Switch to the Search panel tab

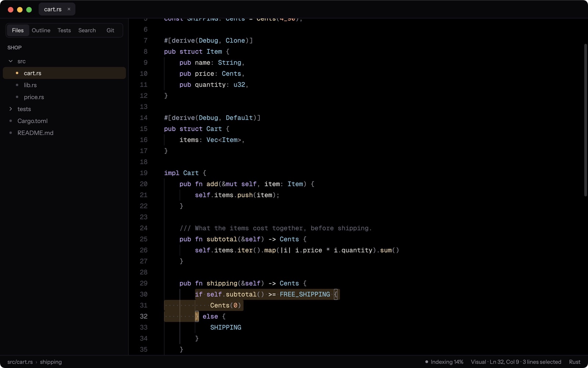coord(87,30)
